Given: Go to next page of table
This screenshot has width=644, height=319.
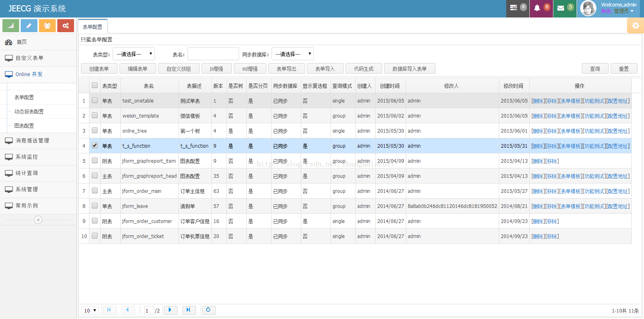Looking at the screenshot, I should pos(170,310).
